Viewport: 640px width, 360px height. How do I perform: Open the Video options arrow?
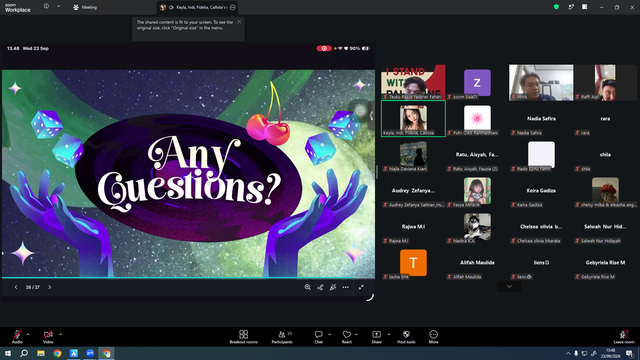pos(61,334)
